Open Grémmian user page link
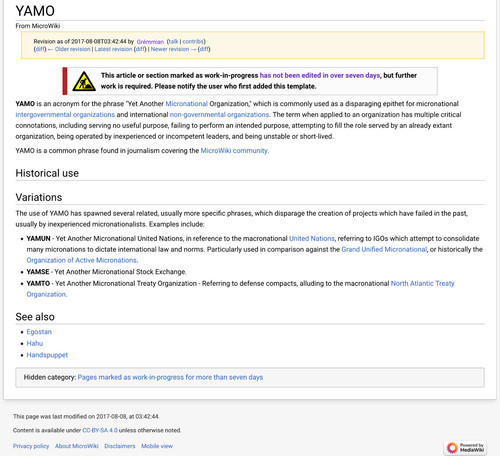The width and height of the screenshot is (500, 456). (150, 42)
